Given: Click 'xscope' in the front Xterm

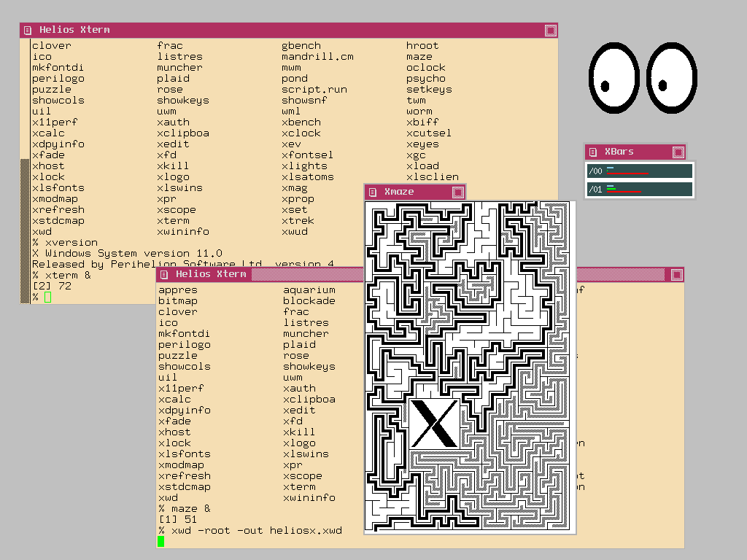Looking at the screenshot, I should click(303, 476).
